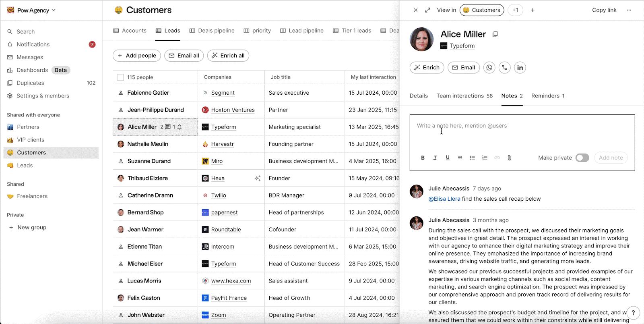Open Typeform company link under Alice Miller
This screenshot has height=324, width=644.
(x=462, y=46)
